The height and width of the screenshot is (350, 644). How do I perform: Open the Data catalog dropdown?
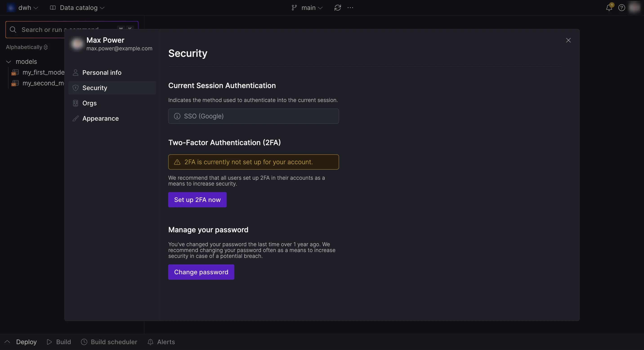coord(82,8)
